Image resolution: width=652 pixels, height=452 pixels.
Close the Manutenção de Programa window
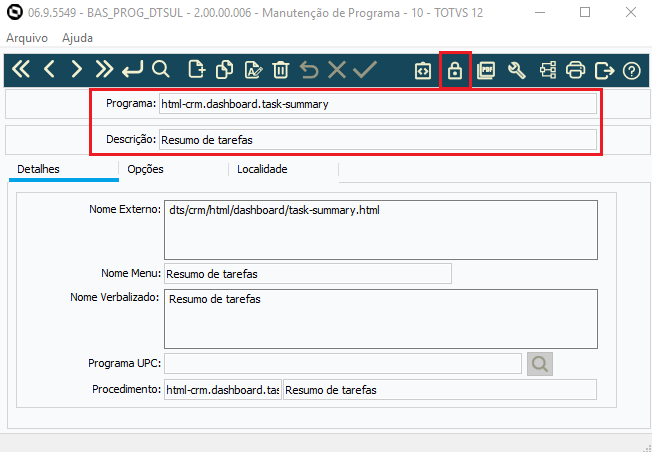pyautogui.click(x=631, y=12)
